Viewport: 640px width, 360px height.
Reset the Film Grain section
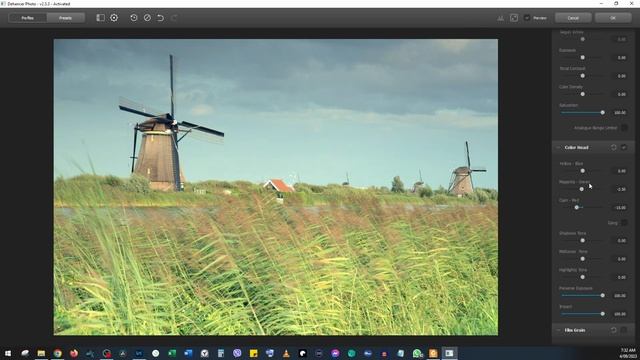point(613,330)
